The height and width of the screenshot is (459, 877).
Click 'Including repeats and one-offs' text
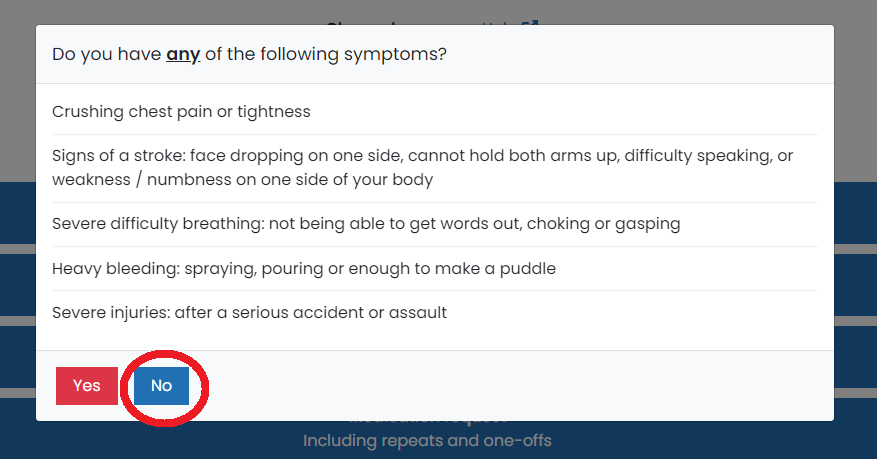click(427, 440)
